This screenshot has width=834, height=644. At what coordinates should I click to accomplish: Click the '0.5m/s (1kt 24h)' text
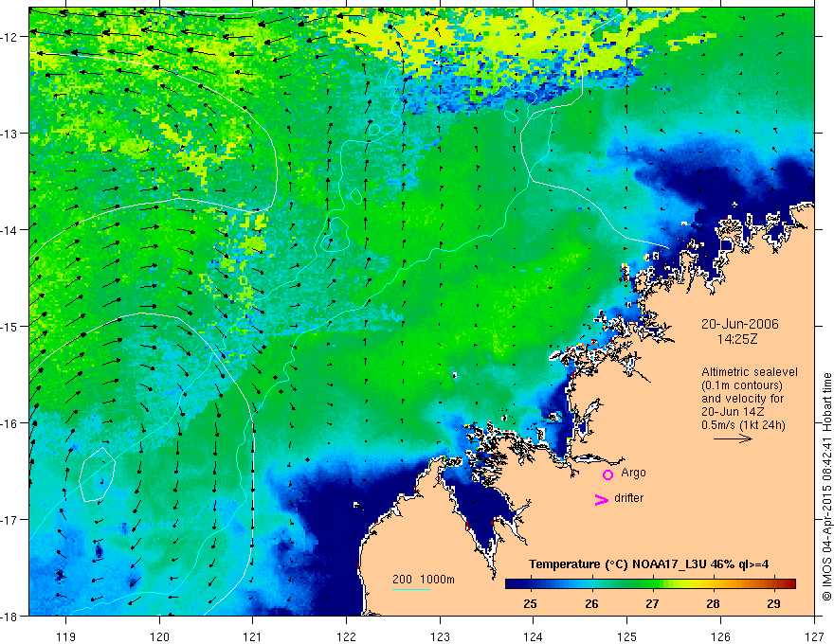pyautogui.click(x=743, y=425)
